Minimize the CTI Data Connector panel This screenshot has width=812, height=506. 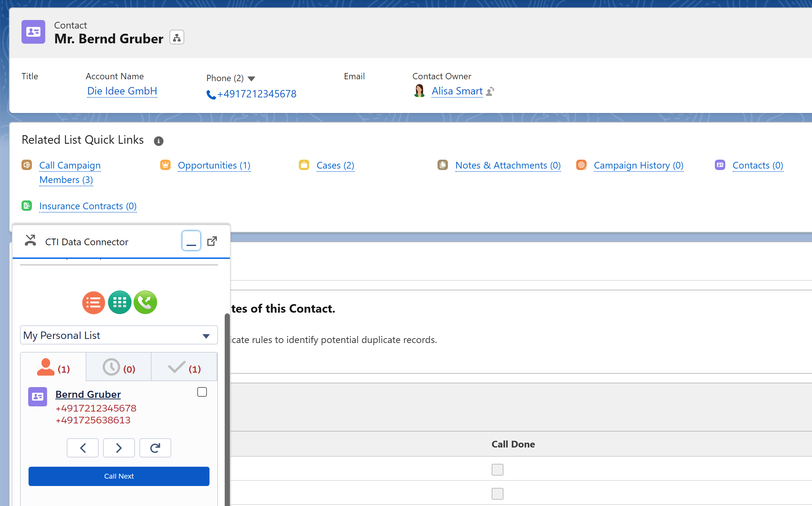(x=191, y=241)
